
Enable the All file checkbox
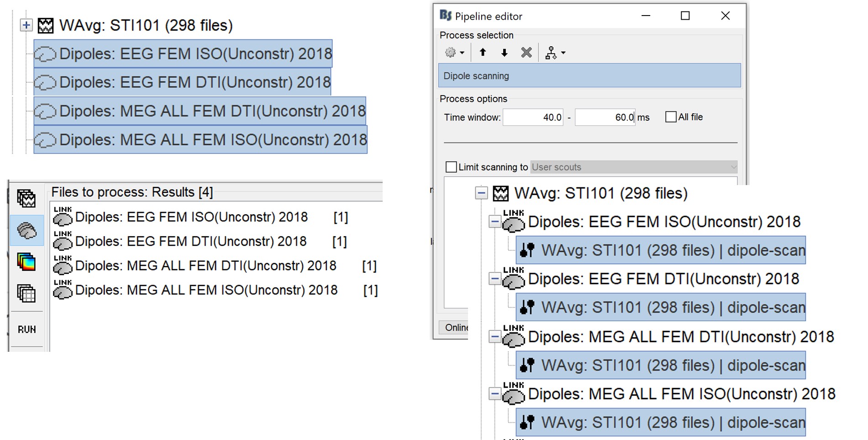point(671,117)
